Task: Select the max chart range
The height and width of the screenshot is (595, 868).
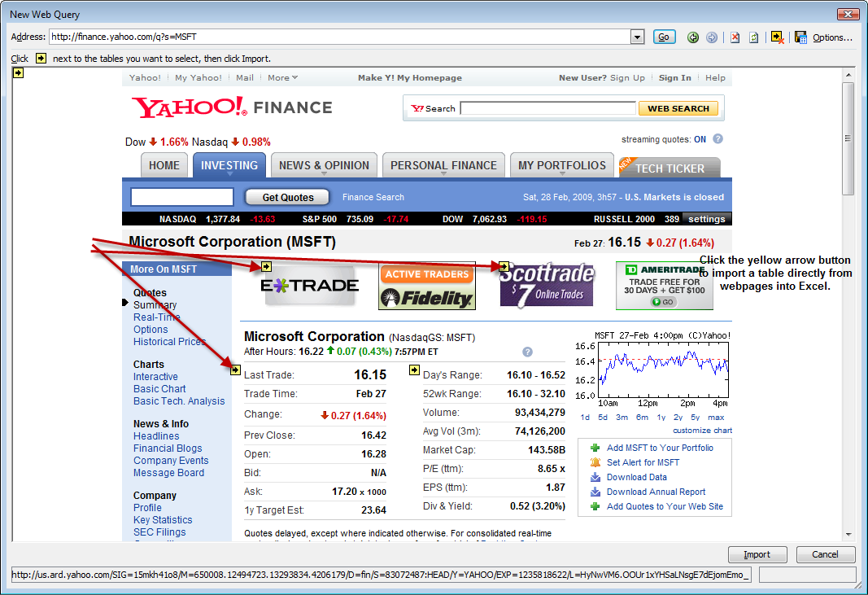Action: (716, 418)
